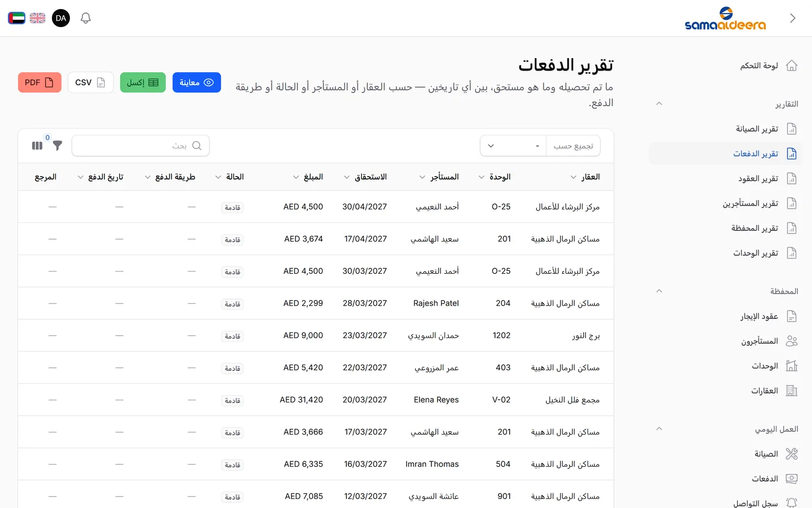This screenshot has width=812, height=508.
Task: Collapse the المحفظة sidebar section
Action: pos(659,291)
